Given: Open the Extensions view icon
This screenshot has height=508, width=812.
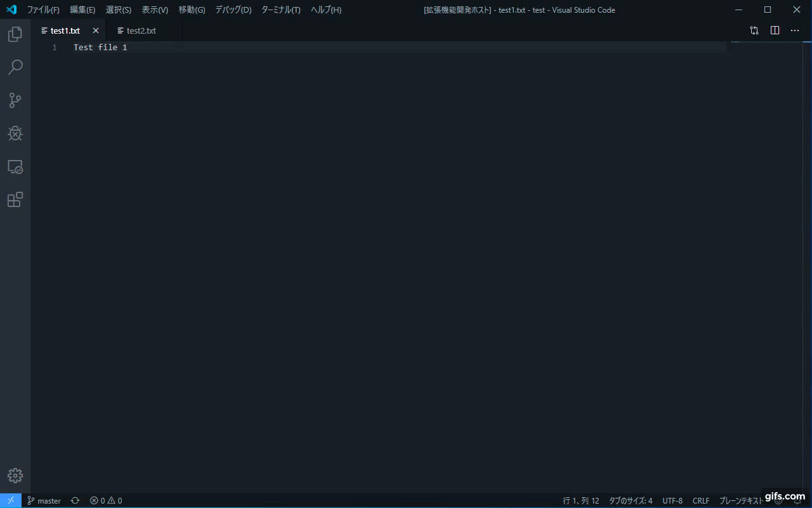Looking at the screenshot, I should [15, 200].
